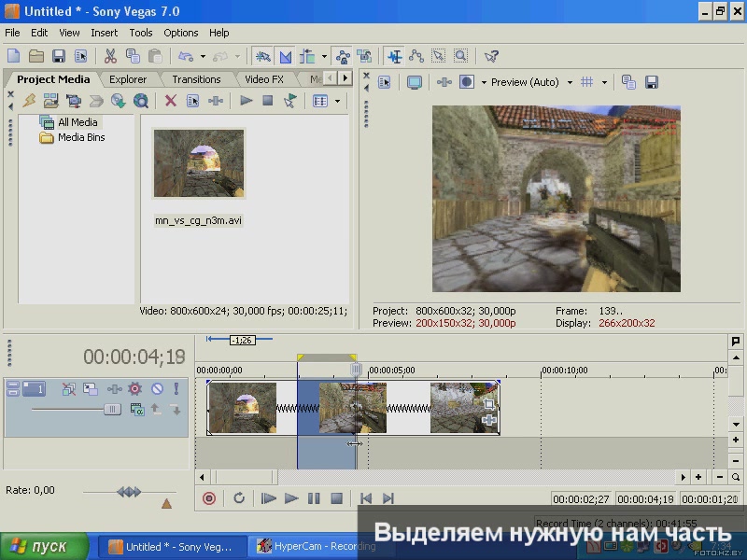This screenshot has height=560, width=747.
Task: Toggle Lock Envelopes to Events
Action: point(343,56)
